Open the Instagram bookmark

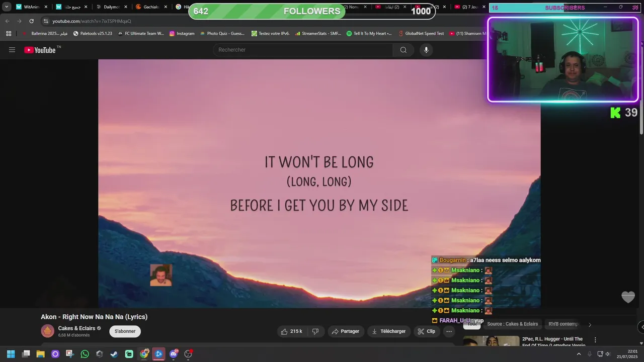182,34
